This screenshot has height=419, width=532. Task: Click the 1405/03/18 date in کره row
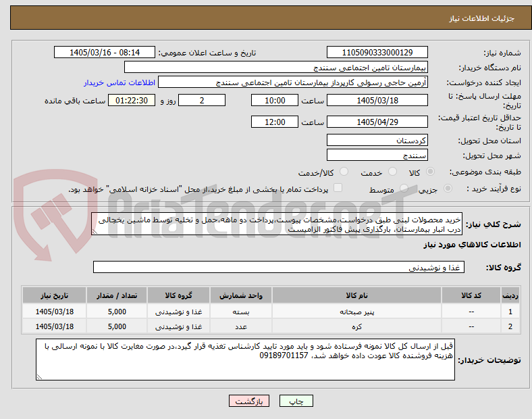[x=54, y=326]
